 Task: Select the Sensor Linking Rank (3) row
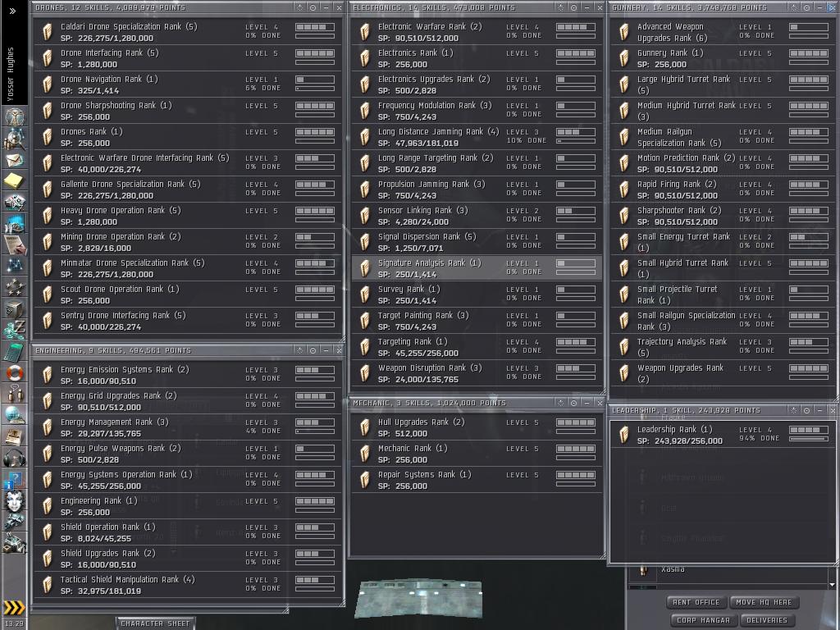pos(477,216)
